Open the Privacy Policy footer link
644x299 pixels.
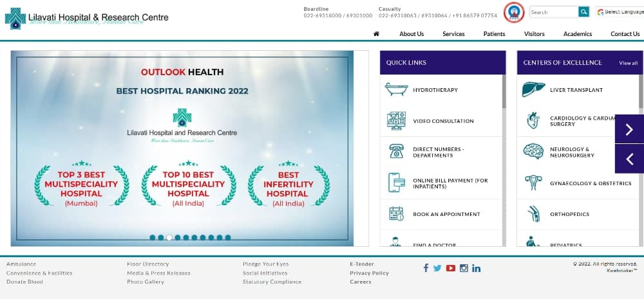click(369, 273)
